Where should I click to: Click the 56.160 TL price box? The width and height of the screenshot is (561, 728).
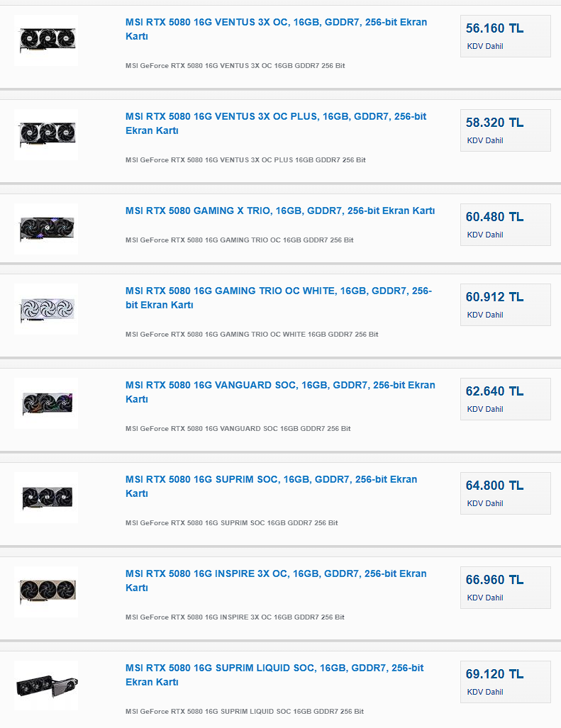(505, 36)
